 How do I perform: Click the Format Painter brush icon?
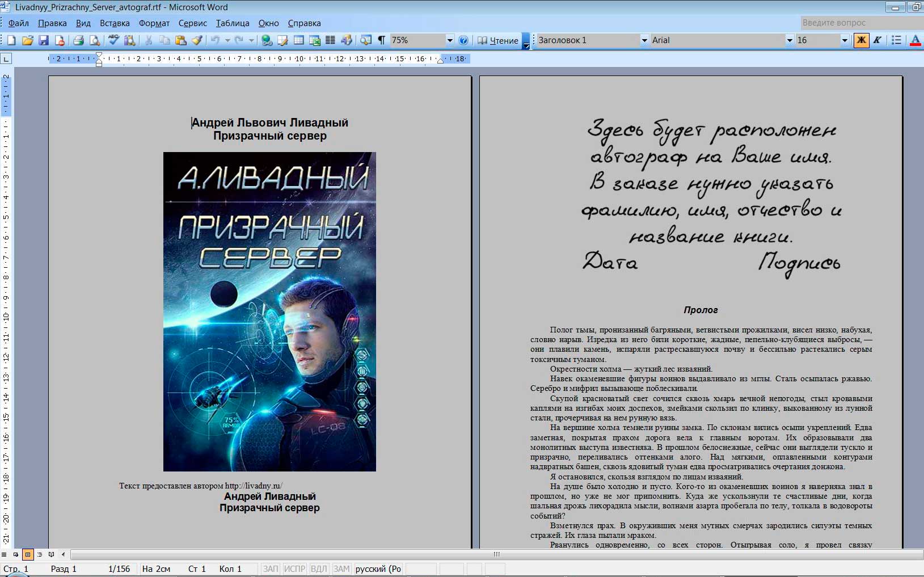(x=197, y=40)
